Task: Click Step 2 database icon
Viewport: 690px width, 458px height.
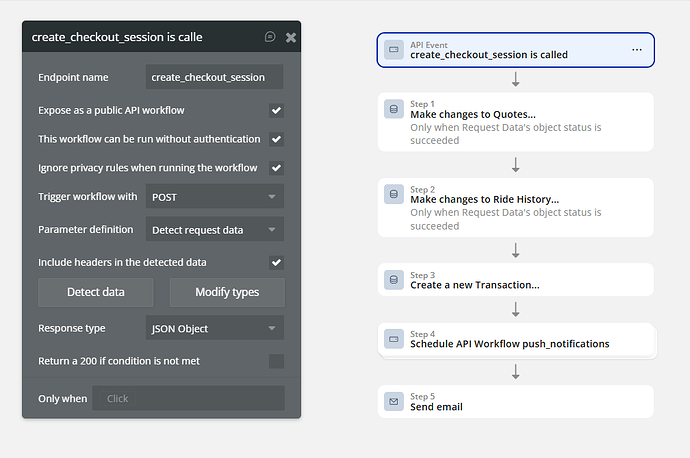Action: tap(394, 194)
